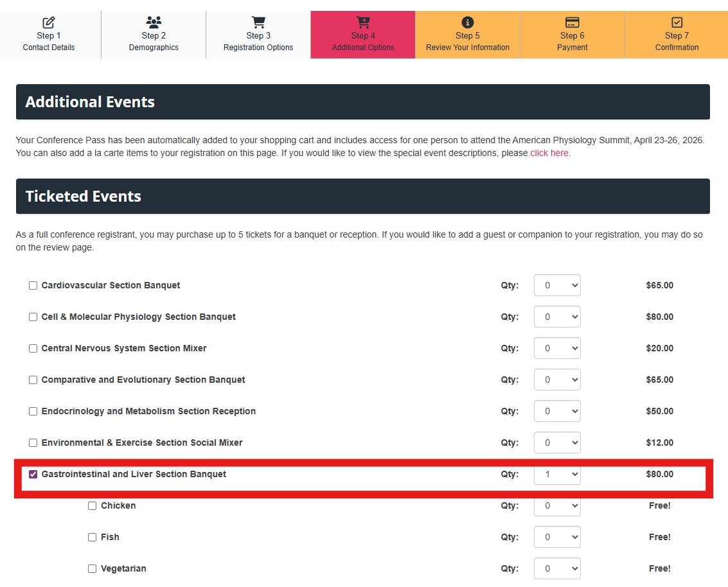Enable Central Nervous System Section Mixer checkbox
Image resolution: width=728 pixels, height=587 pixels.
(33, 349)
